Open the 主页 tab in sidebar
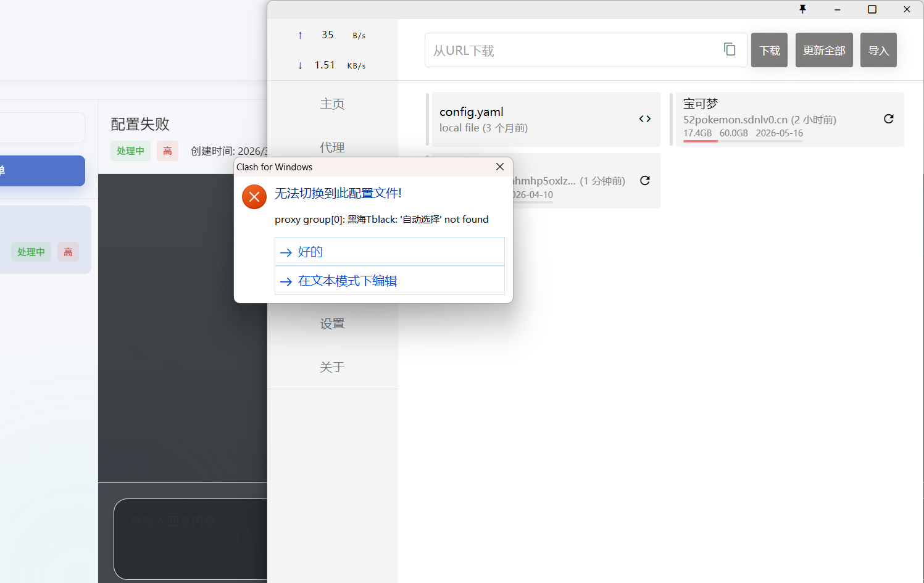Screen dimensions: 924x583 tap(332, 104)
